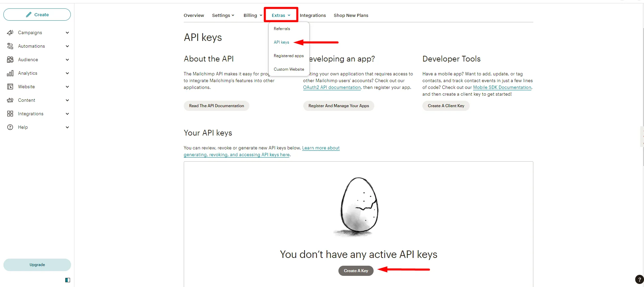
Task: Click the Audience people icon
Action: pos(10,59)
